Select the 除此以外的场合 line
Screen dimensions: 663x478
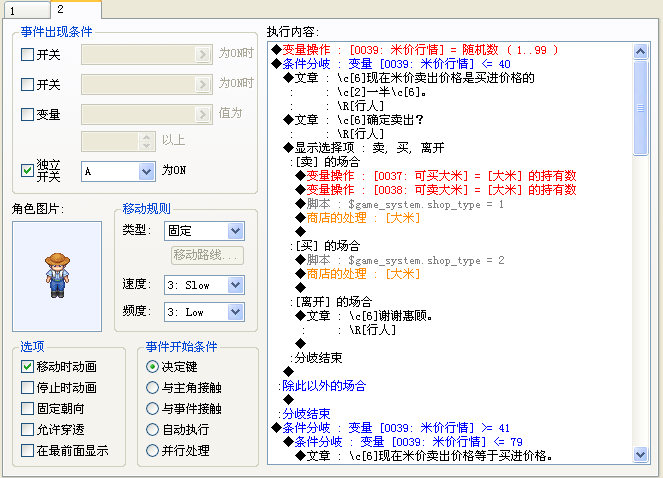[x=322, y=386]
